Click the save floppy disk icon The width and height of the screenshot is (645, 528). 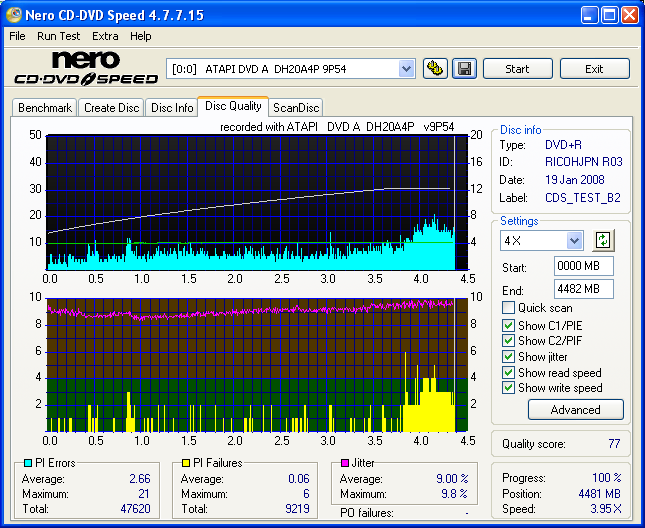click(464, 69)
